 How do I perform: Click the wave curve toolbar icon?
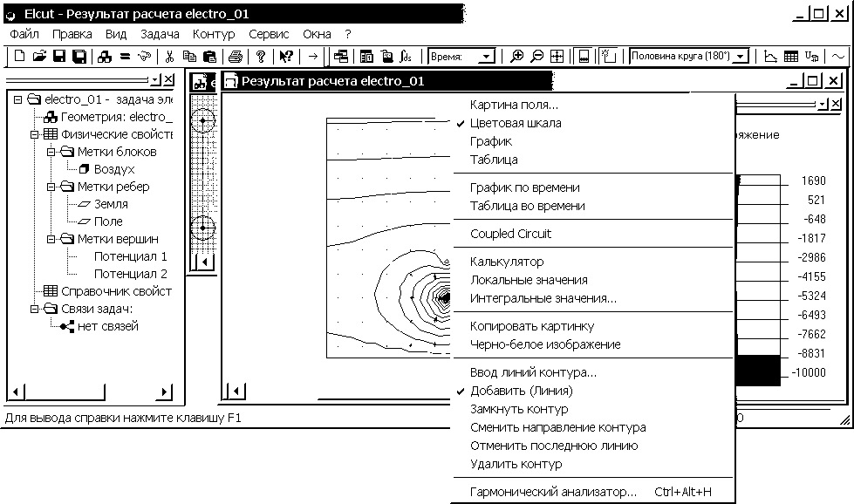[838, 56]
